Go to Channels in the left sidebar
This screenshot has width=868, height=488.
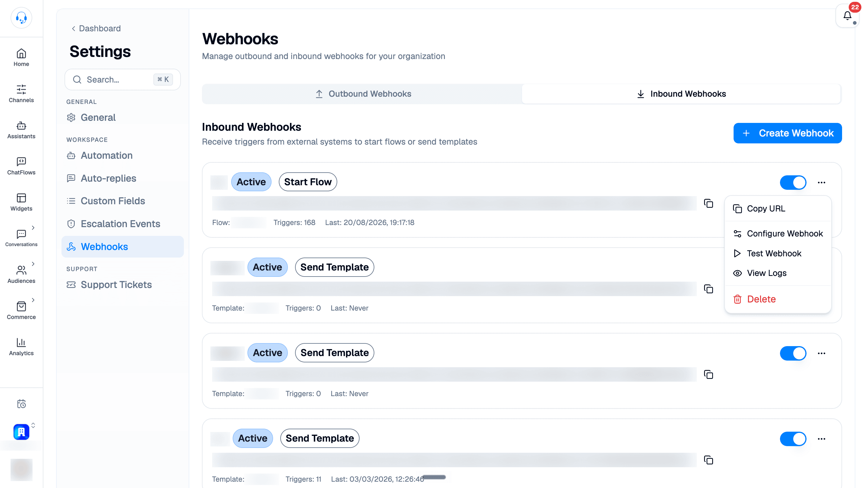tap(21, 94)
